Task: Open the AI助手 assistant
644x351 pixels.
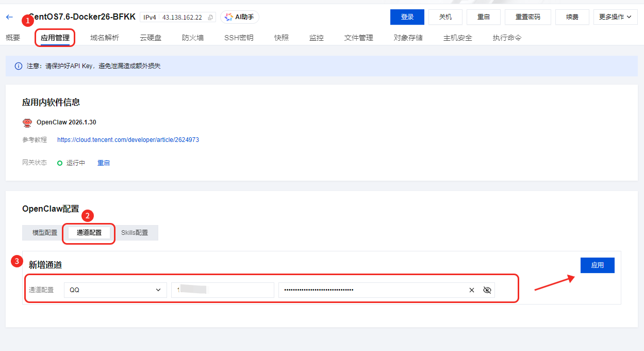Action: (x=240, y=17)
